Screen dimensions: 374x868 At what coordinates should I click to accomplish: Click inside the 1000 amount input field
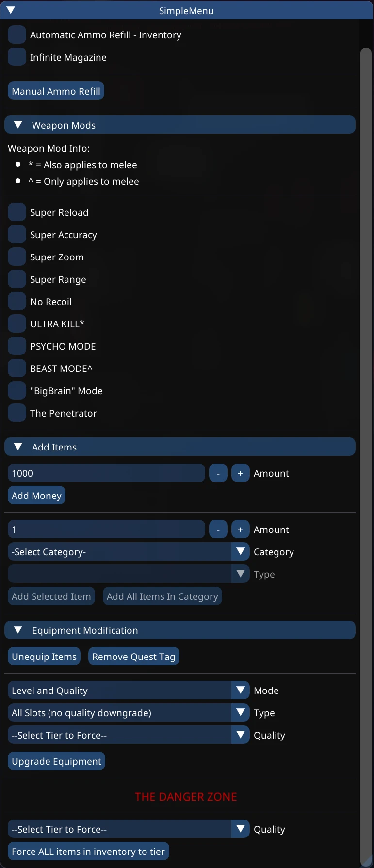pos(106,473)
